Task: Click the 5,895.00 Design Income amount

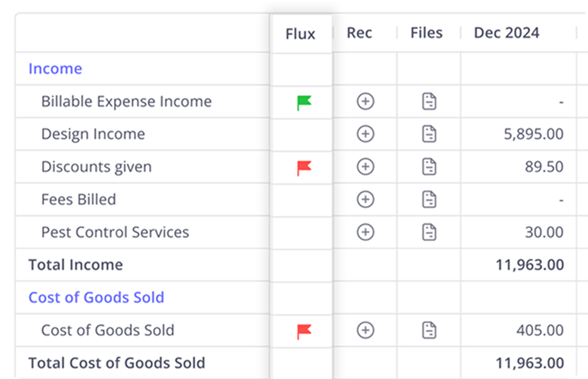Action: [x=533, y=134]
